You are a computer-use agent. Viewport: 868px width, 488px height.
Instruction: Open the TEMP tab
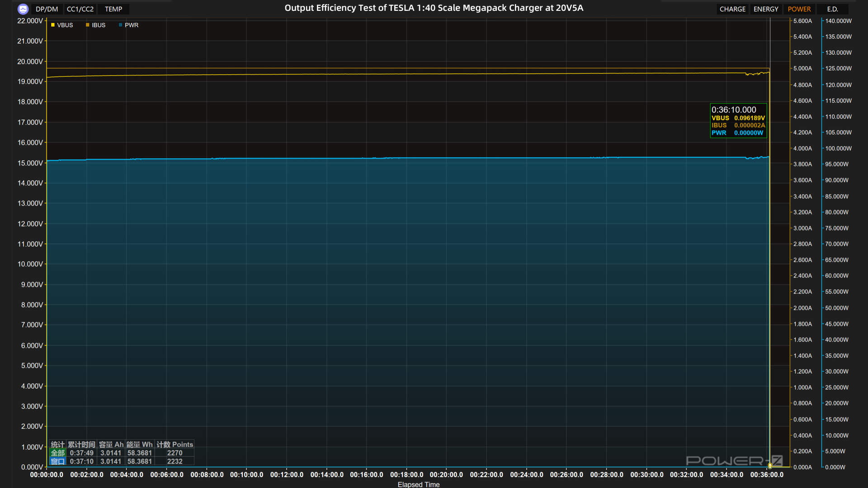click(x=113, y=9)
